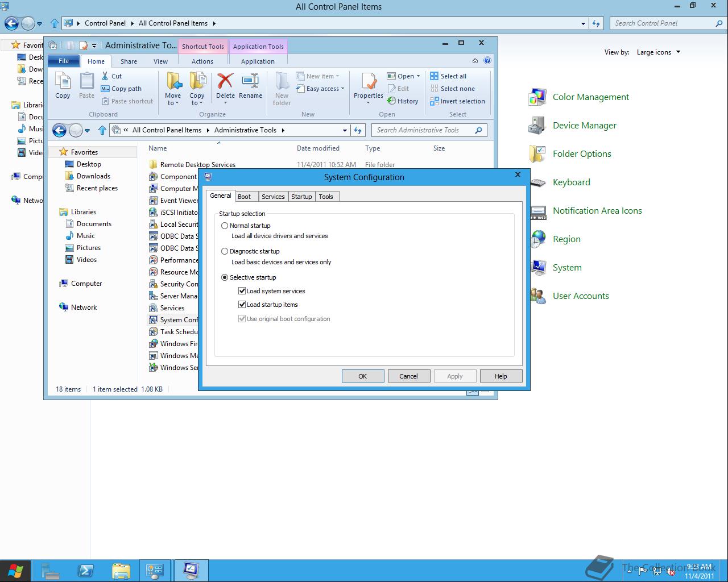Screen dimensions: 728x582
Task: Click Refresh button in Administrative Tools address bar
Action: click(x=358, y=130)
